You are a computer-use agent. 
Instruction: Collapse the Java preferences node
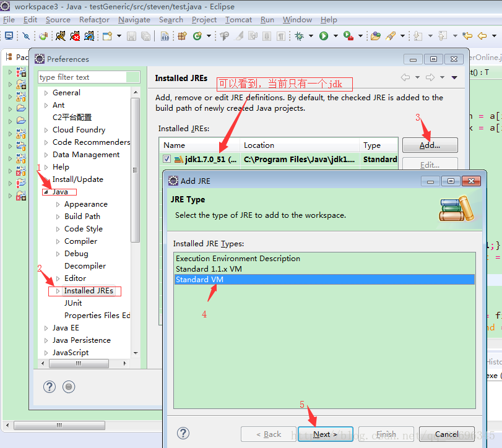(46, 192)
